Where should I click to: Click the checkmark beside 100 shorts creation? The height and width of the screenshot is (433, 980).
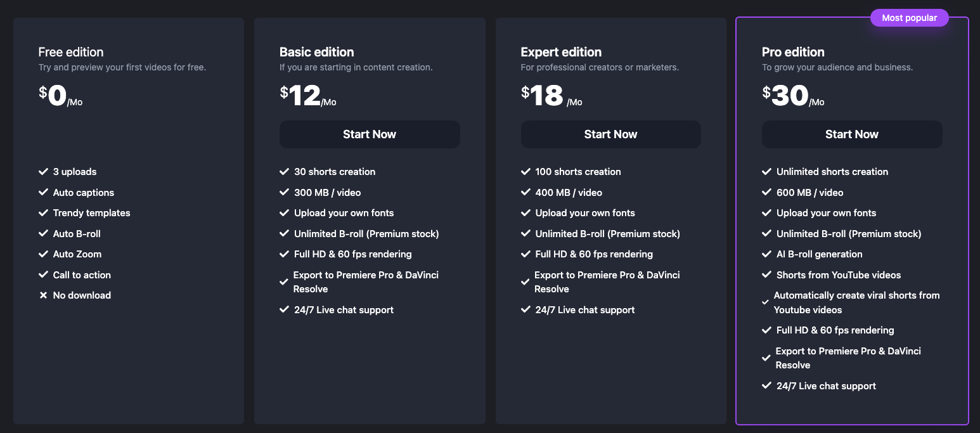point(525,172)
